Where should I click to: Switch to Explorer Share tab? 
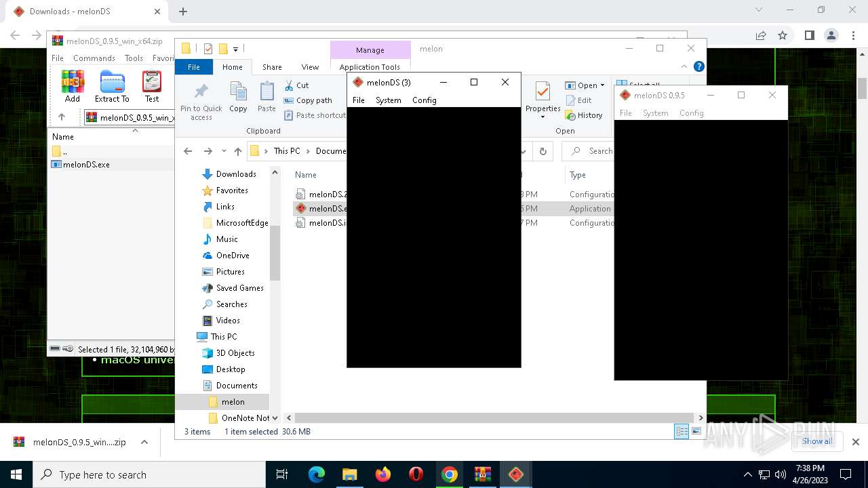(272, 67)
